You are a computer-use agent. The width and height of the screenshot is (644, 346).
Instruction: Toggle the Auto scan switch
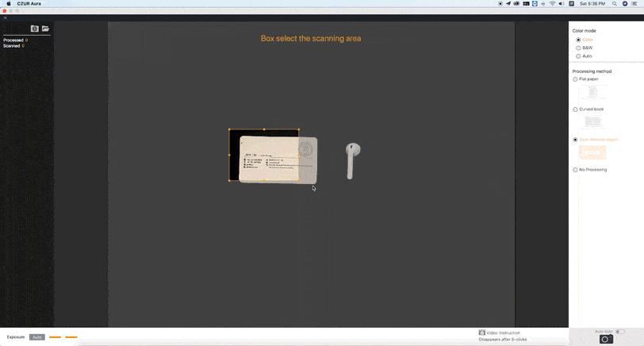coord(619,332)
